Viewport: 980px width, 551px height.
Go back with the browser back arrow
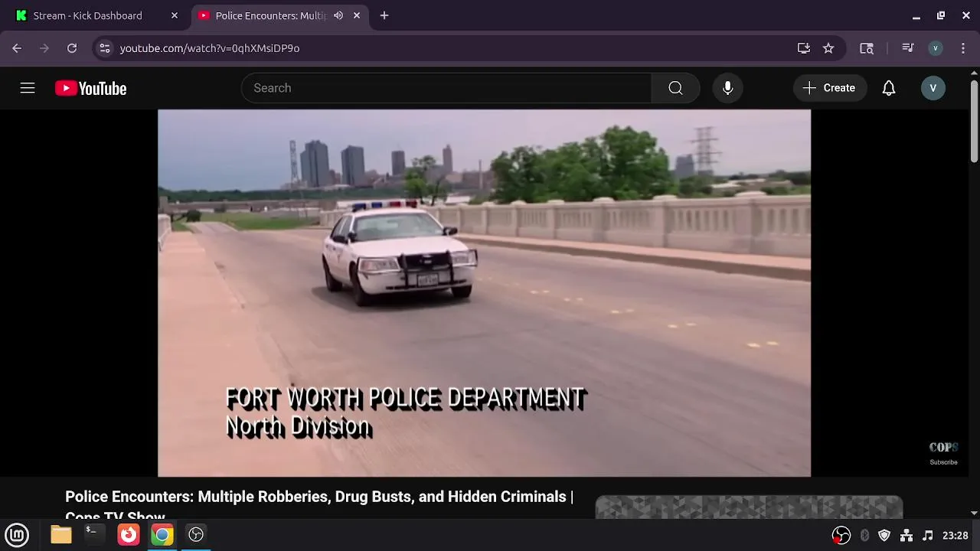click(17, 48)
